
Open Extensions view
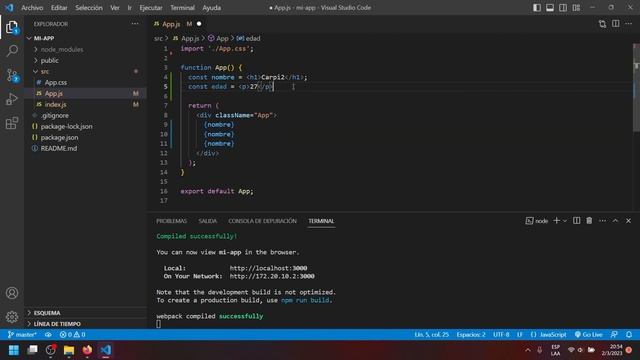(x=12, y=123)
